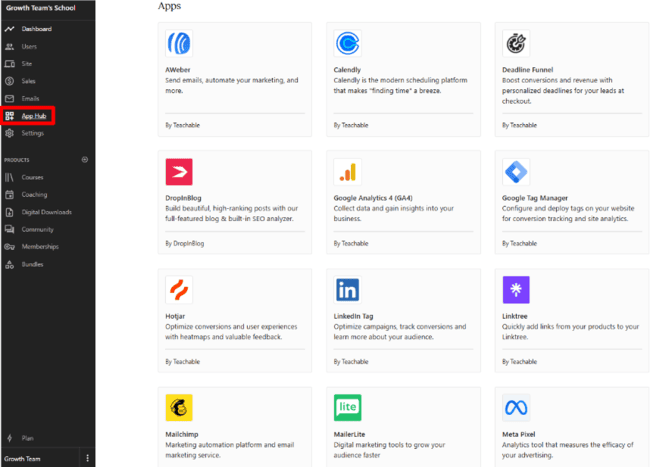Click the MailerLite description text

pyautogui.click(x=389, y=450)
